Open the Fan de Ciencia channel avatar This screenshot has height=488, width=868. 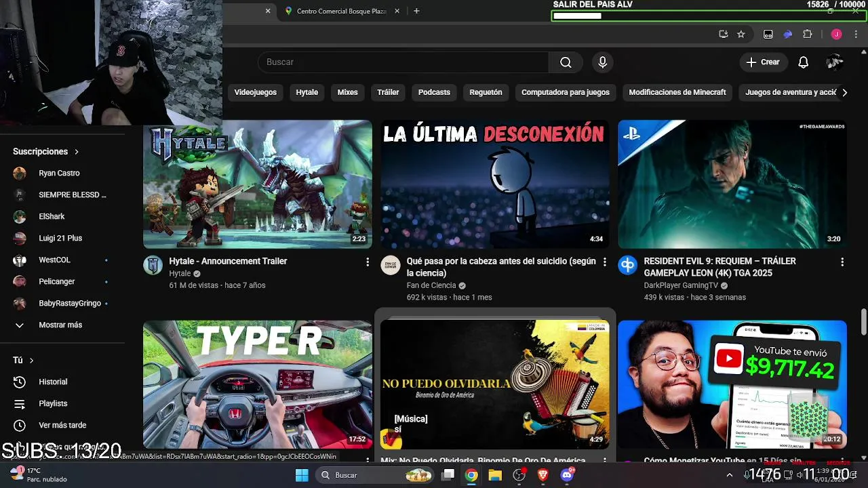click(x=390, y=265)
